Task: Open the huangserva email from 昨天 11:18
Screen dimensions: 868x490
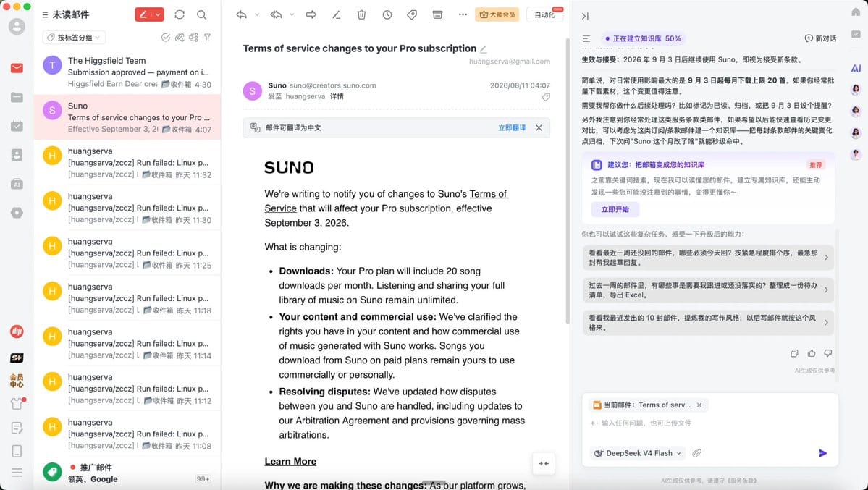Action: (x=127, y=298)
